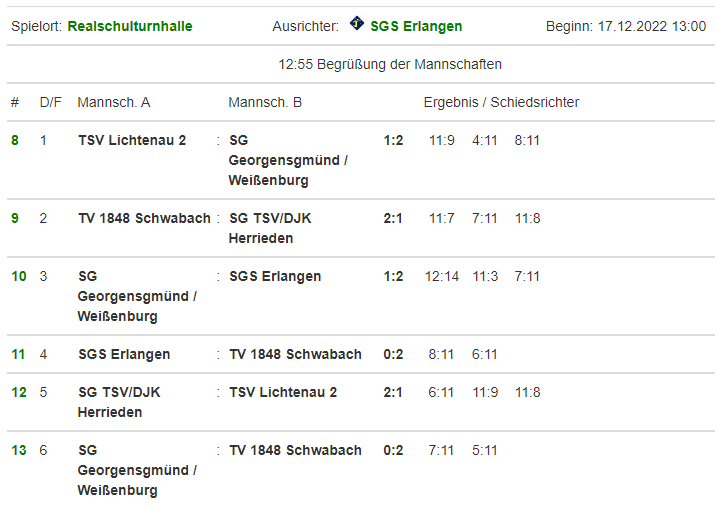Open match number 13

pos(19,450)
